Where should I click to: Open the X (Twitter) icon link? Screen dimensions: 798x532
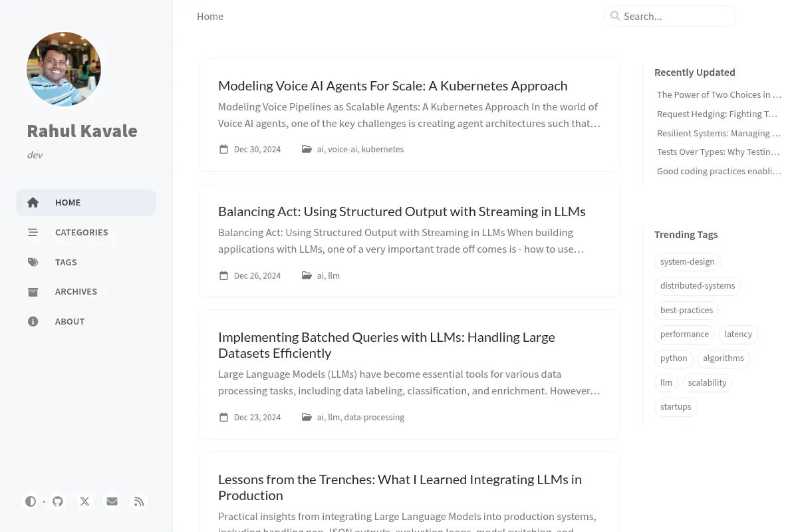click(85, 501)
